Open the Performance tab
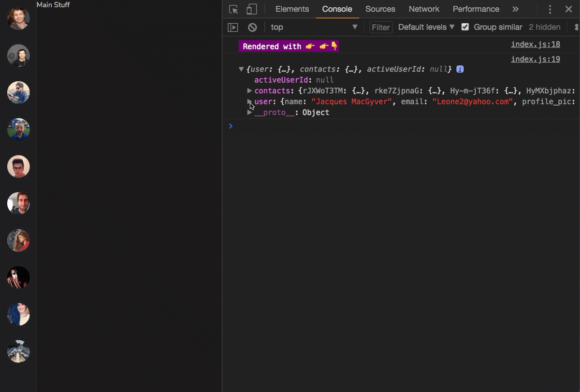Viewport: 580px width, 392px height. tap(476, 9)
